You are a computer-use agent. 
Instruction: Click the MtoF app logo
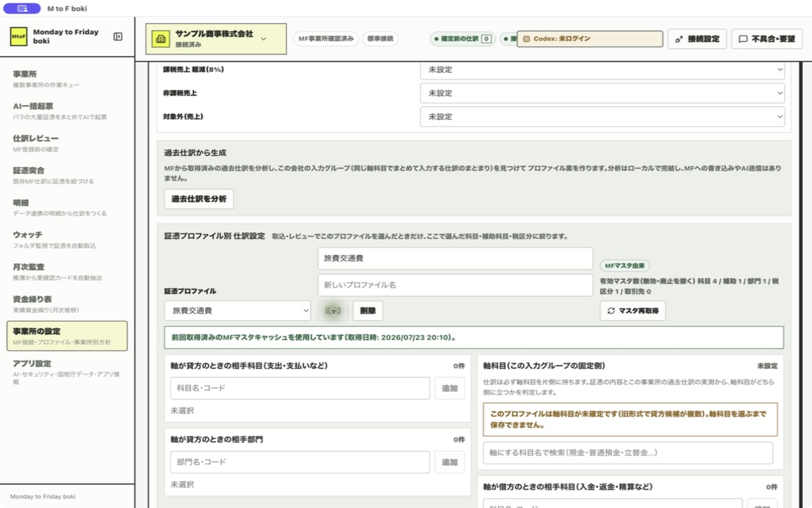click(19, 37)
